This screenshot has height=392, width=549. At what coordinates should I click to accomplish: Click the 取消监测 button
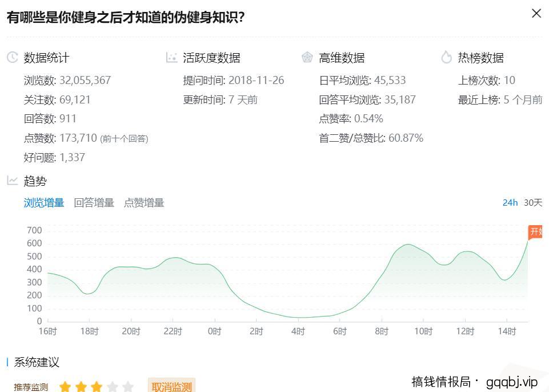tap(171, 386)
